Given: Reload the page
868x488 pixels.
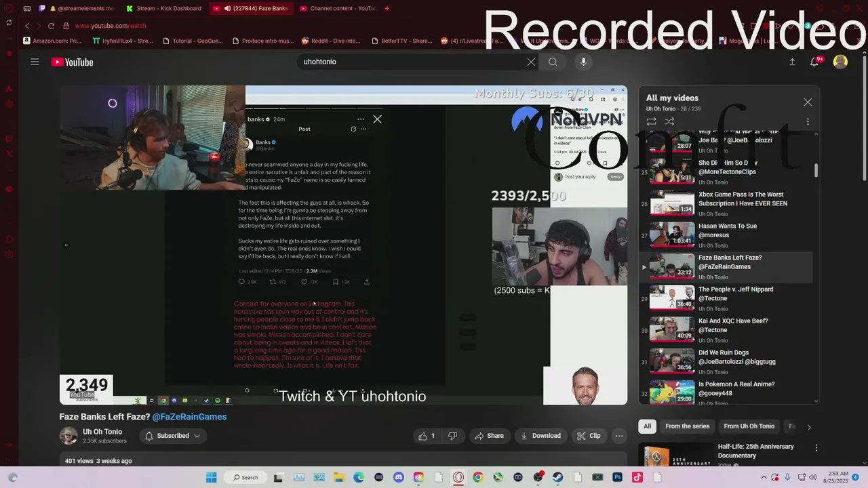Looking at the screenshot, I should (51, 26).
